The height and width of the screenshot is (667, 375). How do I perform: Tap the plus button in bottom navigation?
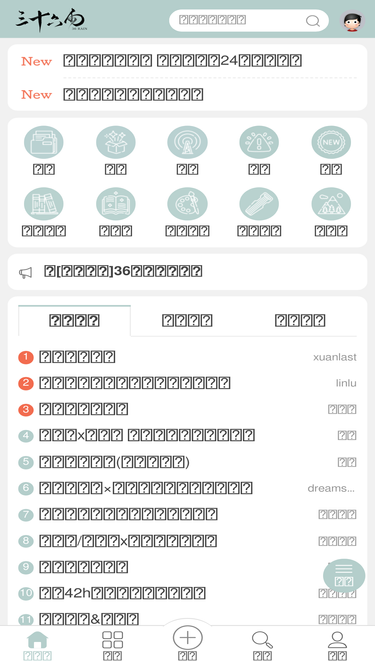point(187,638)
